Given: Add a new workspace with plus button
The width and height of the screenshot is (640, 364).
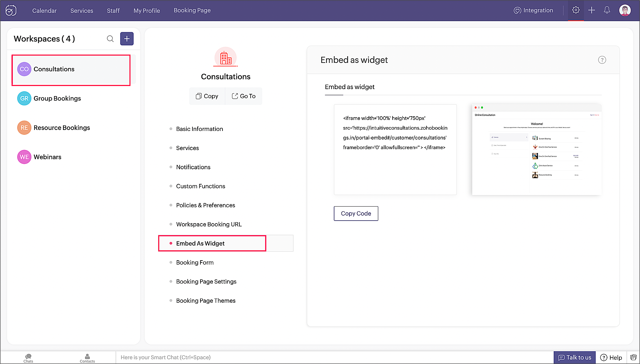Looking at the screenshot, I should (127, 39).
